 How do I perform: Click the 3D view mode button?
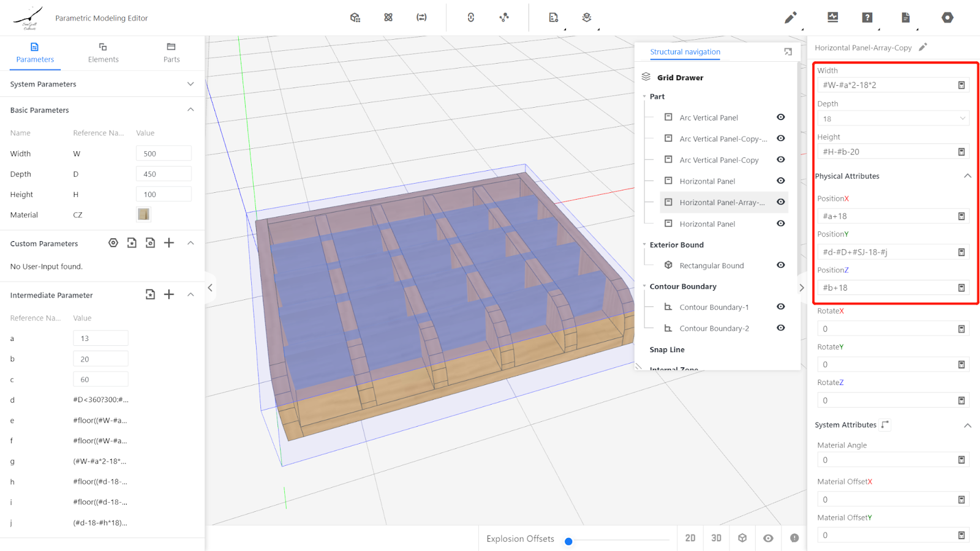[716, 538]
